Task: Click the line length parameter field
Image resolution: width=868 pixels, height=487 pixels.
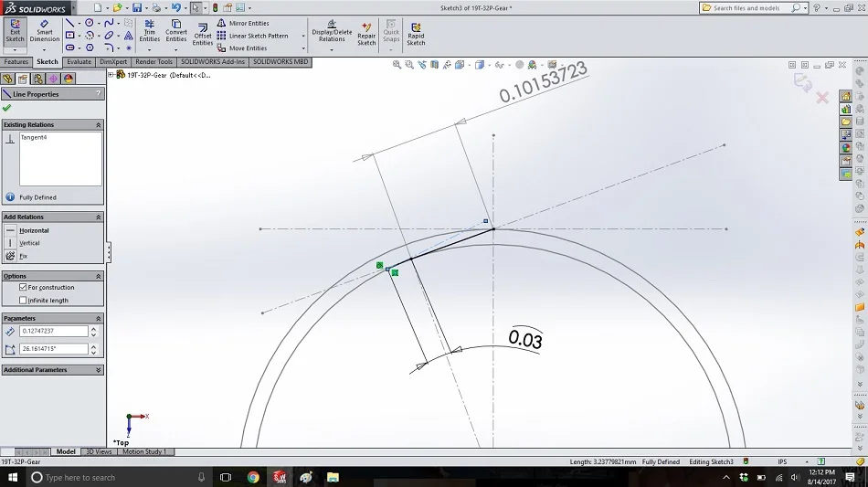Action: [x=54, y=331]
